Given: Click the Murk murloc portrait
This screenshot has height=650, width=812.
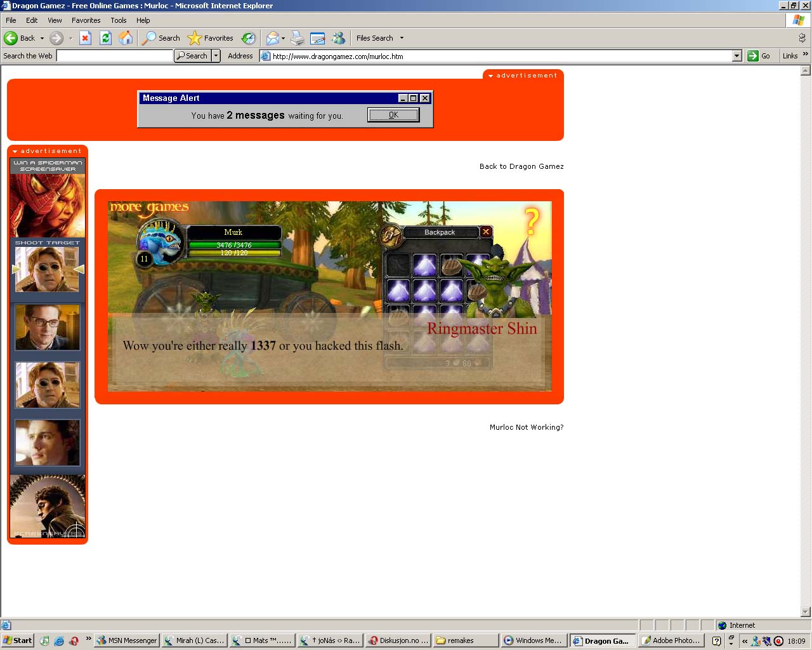Looking at the screenshot, I should point(160,242).
